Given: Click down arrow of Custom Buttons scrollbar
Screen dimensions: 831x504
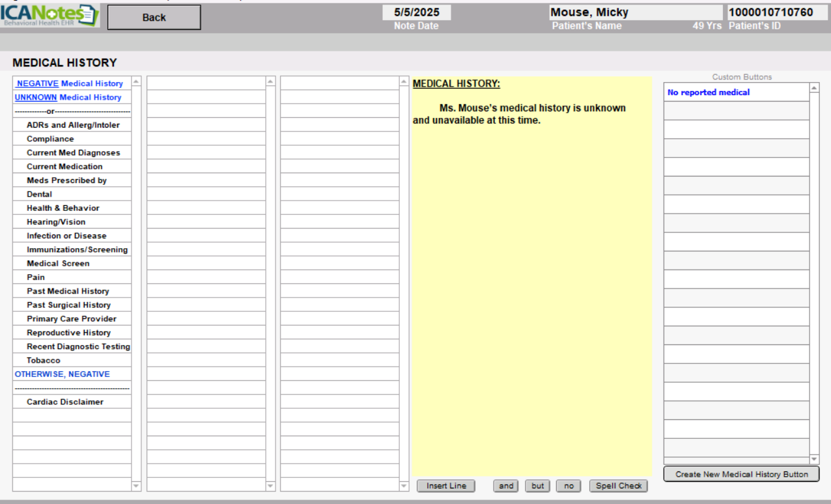Looking at the screenshot, I should tap(814, 460).
